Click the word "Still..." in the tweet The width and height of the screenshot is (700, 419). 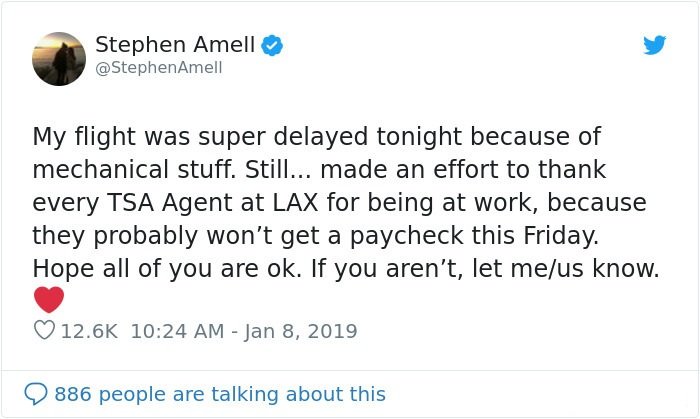pyautogui.click(x=278, y=170)
